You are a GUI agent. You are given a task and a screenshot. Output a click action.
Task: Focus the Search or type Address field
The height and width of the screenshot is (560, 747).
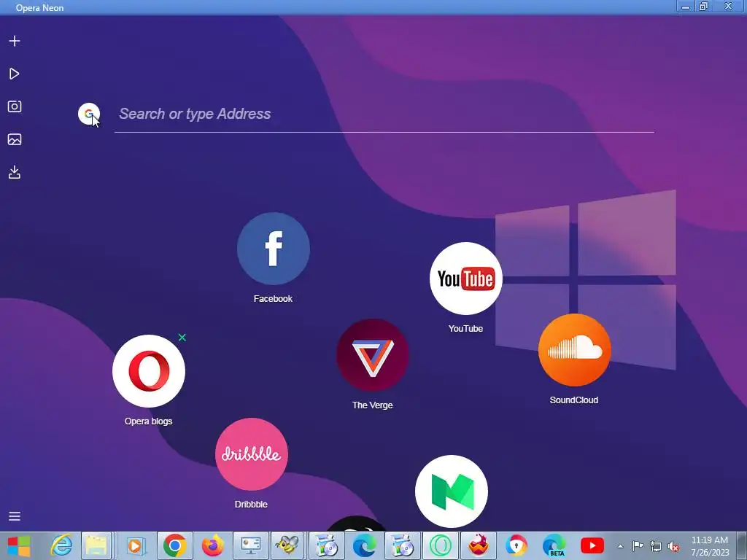click(x=384, y=114)
